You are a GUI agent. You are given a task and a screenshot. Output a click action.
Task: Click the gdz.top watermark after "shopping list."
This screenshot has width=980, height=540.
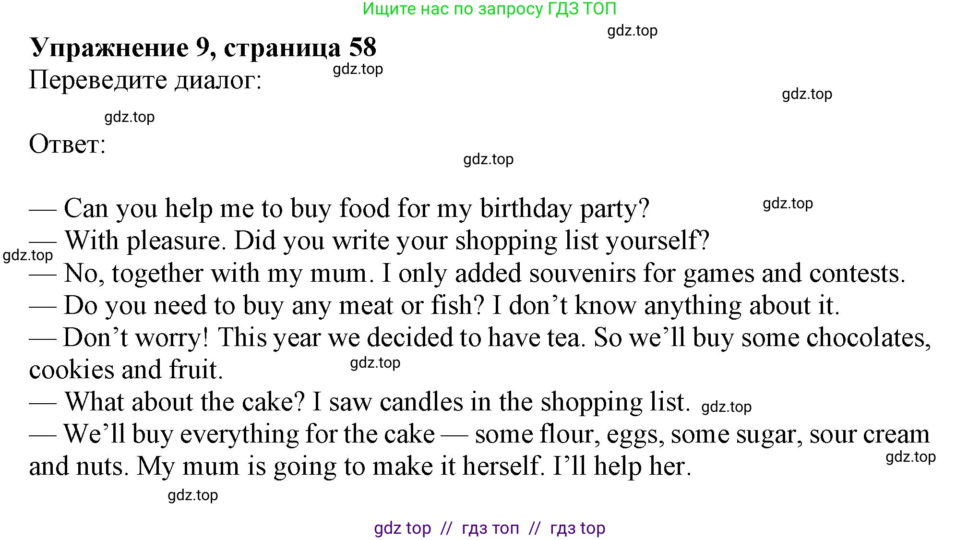pos(726,407)
